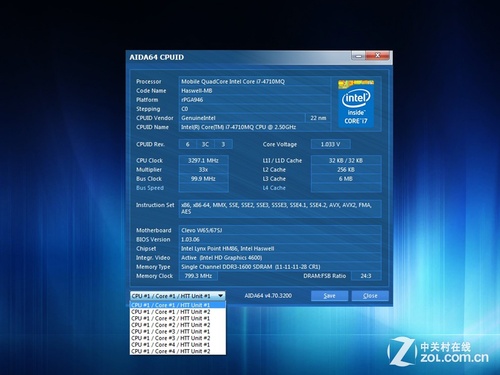Click the Memory Clock value 799.3 MHz
Viewport: 500px width, 375px height.
pos(198,276)
